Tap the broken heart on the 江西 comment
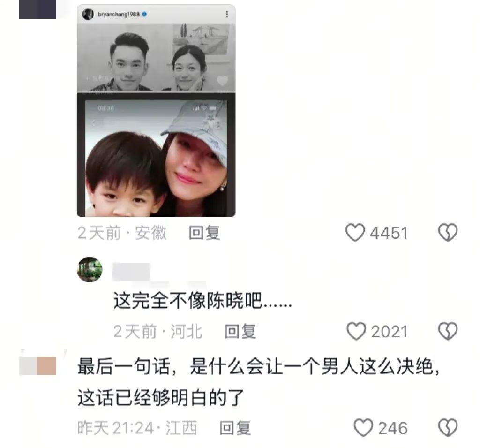This screenshot has width=480, height=448. (x=448, y=428)
